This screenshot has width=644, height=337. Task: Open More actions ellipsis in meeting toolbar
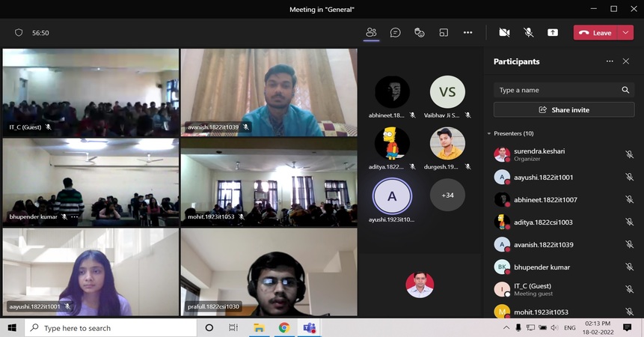[x=467, y=33]
